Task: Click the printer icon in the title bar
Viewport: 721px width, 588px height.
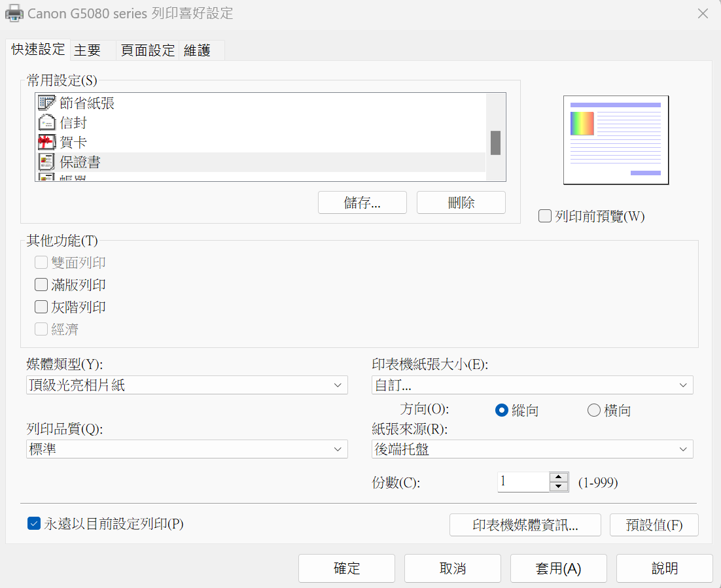Action: 14,13
